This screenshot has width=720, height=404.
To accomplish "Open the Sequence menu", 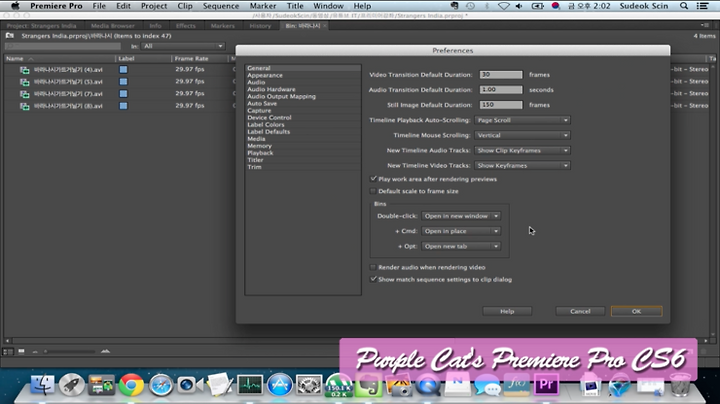I will (221, 6).
